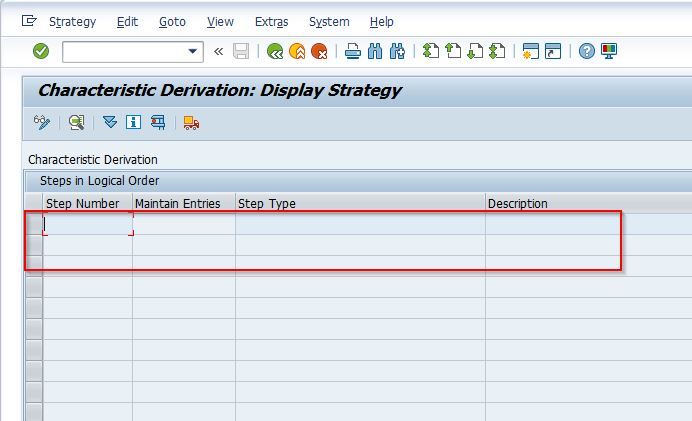Go to first page icon
Screen dimensions: 692x421
tap(431, 51)
